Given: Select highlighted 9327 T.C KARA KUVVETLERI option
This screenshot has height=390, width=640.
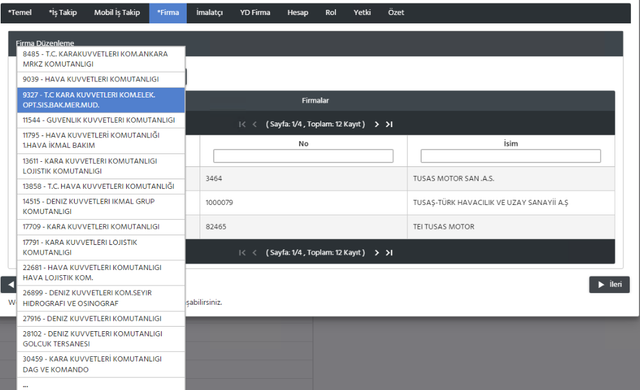Looking at the screenshot, I should (101, 100).
